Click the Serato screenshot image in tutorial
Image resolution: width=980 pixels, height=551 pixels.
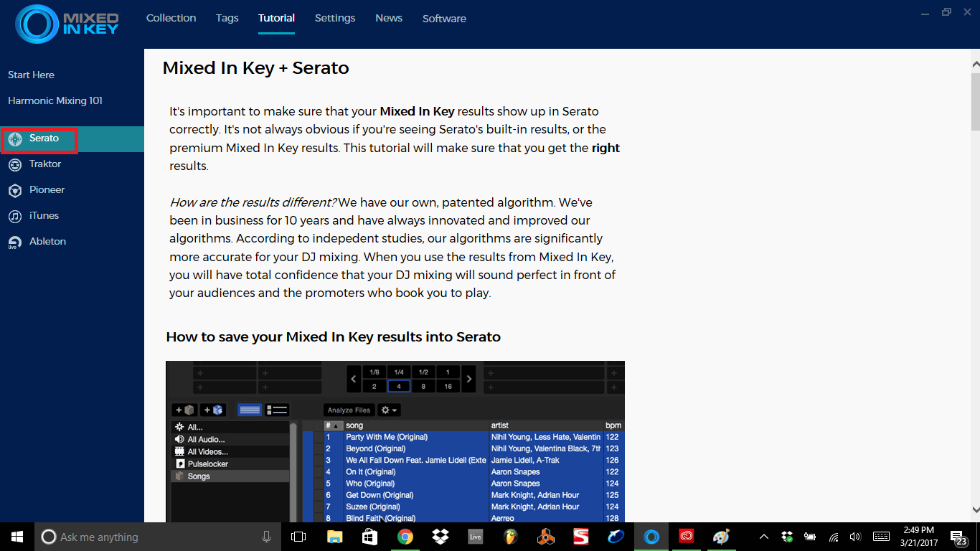pos(395,441)
